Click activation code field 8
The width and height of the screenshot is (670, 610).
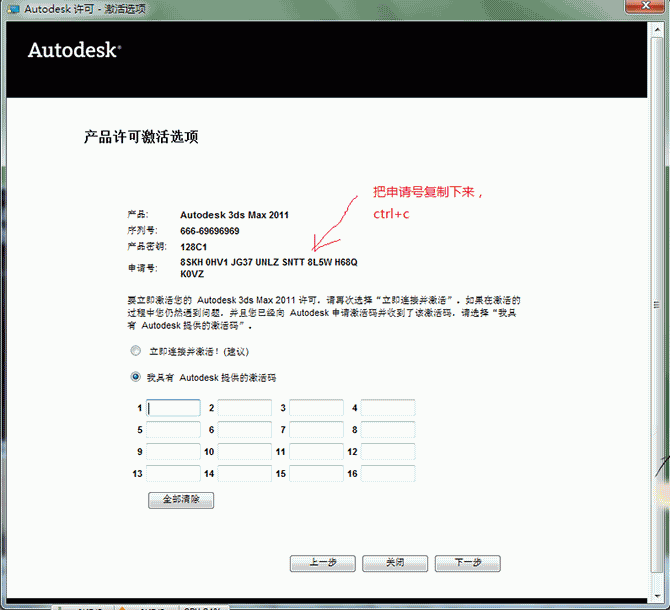(x=388, y=430)
